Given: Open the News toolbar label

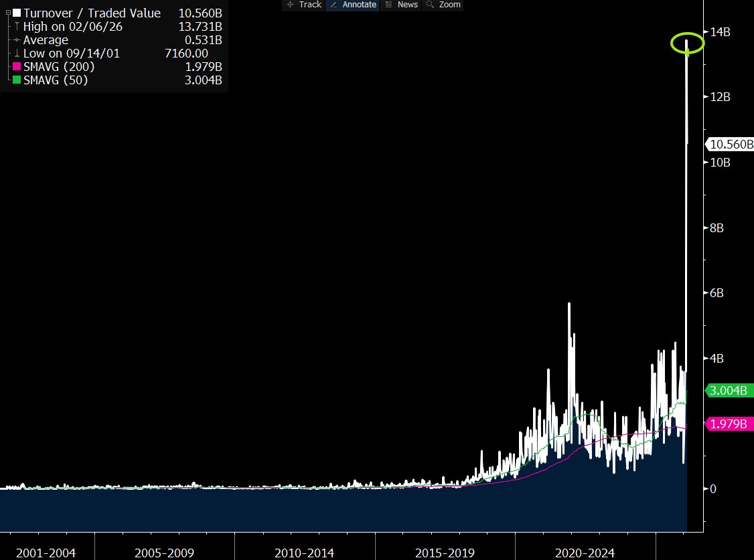Looking at the screenshot, I should [408, 4].
